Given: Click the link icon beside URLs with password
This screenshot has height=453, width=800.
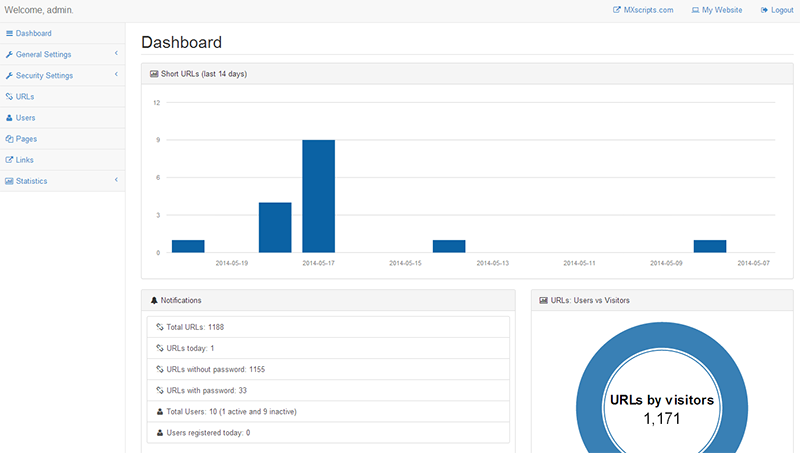Looking at the screenshot, I should (x=160, y=390).
